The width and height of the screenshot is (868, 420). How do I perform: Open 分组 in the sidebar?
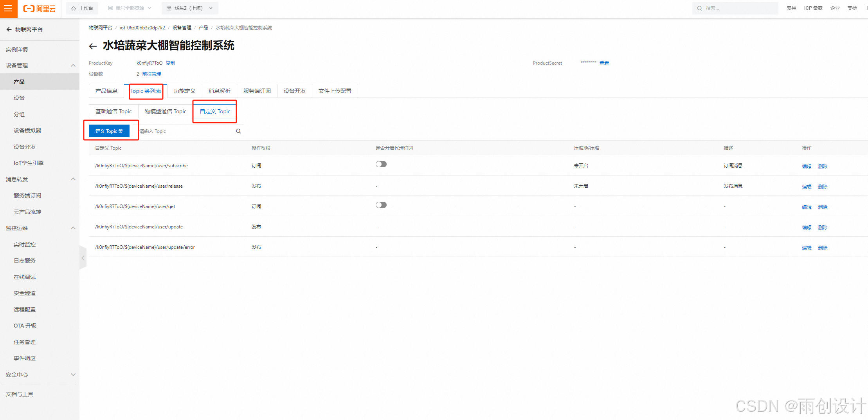click(19, 114)
